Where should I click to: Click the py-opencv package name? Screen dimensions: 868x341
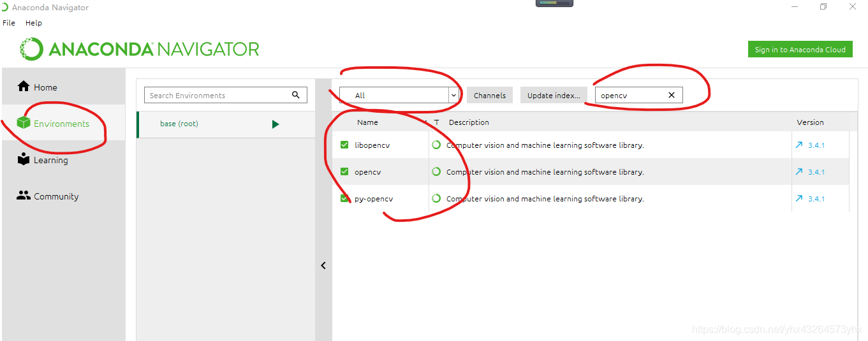coord(374,199)
